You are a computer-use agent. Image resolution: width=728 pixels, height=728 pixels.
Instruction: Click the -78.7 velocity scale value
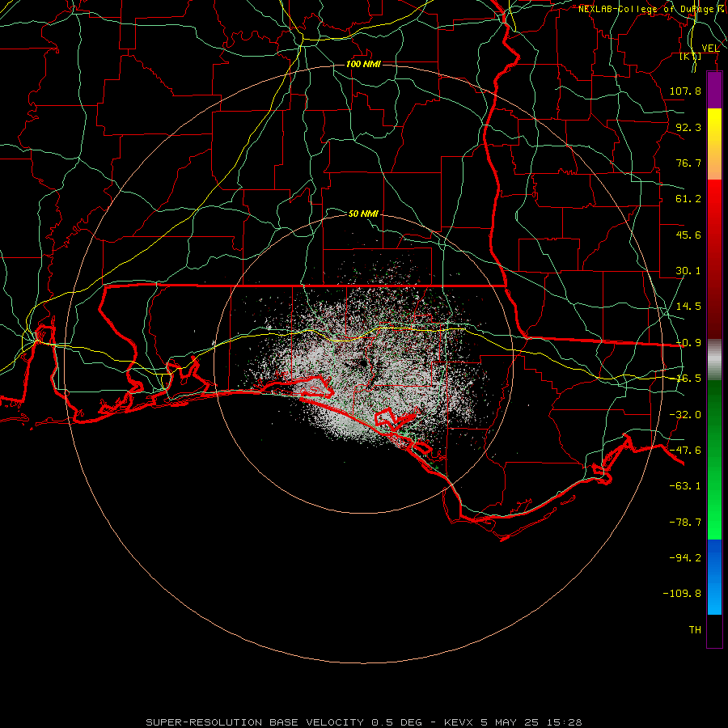685,523
